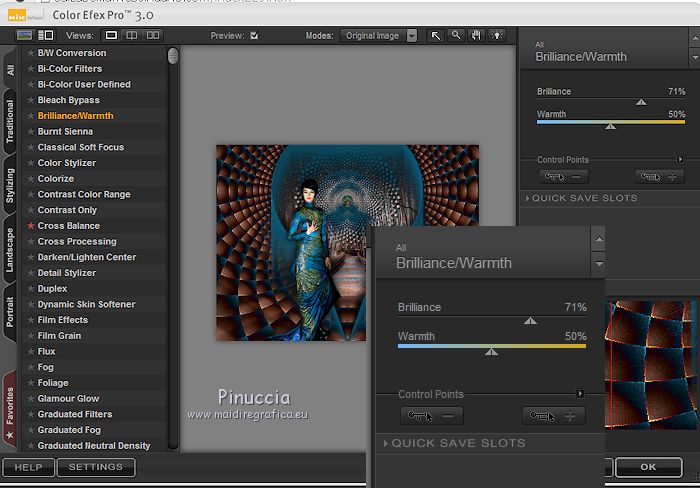The image size is (700, 488).
Task: Select the zoom magnifier tool
Action: click(456, 36)
